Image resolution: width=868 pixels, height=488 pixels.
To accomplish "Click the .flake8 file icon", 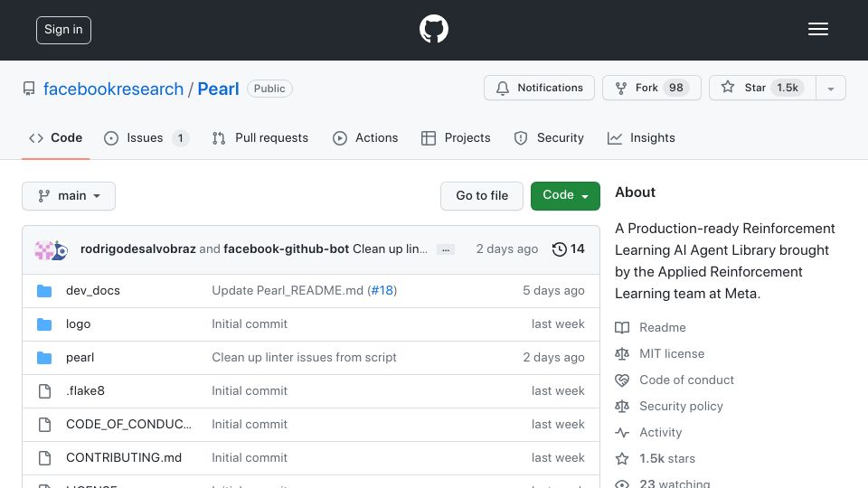I will (45, 391).
